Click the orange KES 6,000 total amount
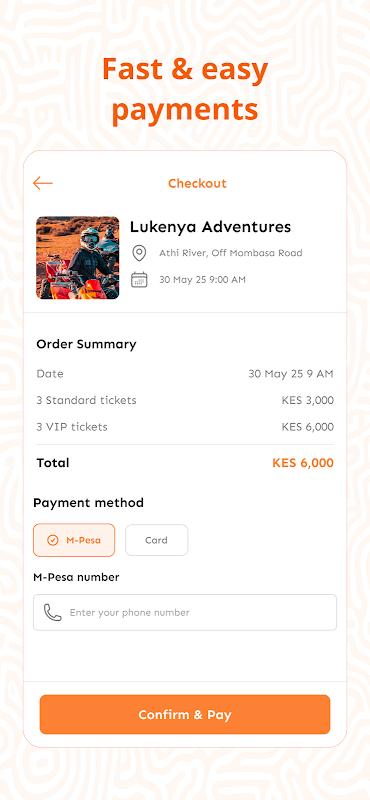The image size is (370, 800). pyautogui.click(x=303, y=463)
